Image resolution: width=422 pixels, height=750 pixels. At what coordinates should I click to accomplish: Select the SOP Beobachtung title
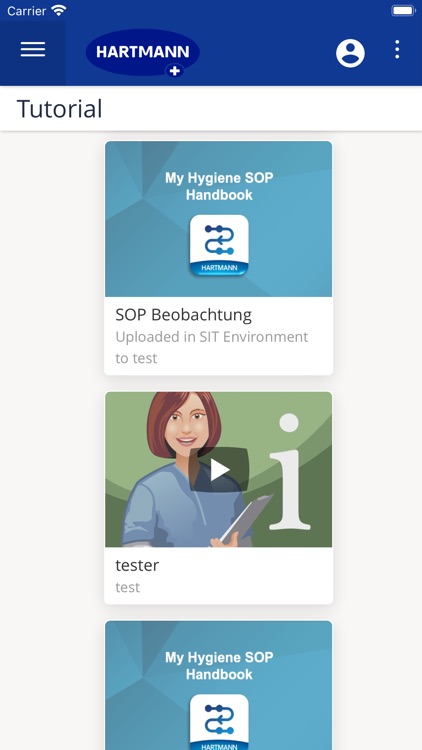183,315
